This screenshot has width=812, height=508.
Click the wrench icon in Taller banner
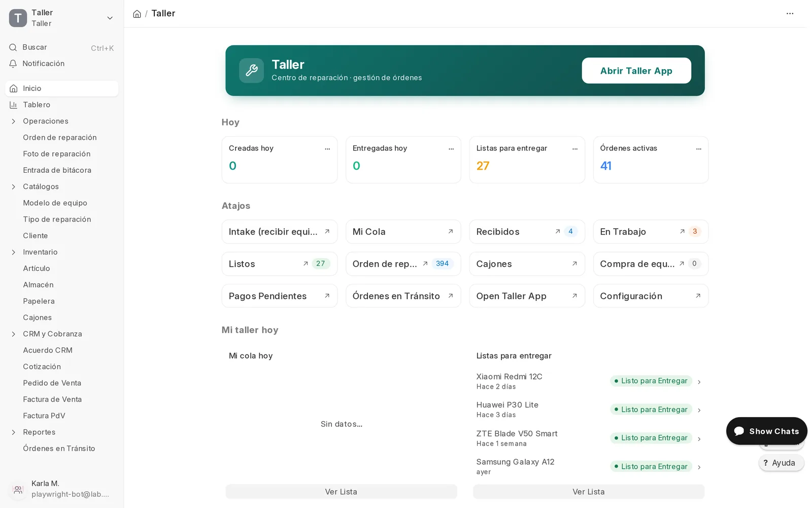coord(252,71)
